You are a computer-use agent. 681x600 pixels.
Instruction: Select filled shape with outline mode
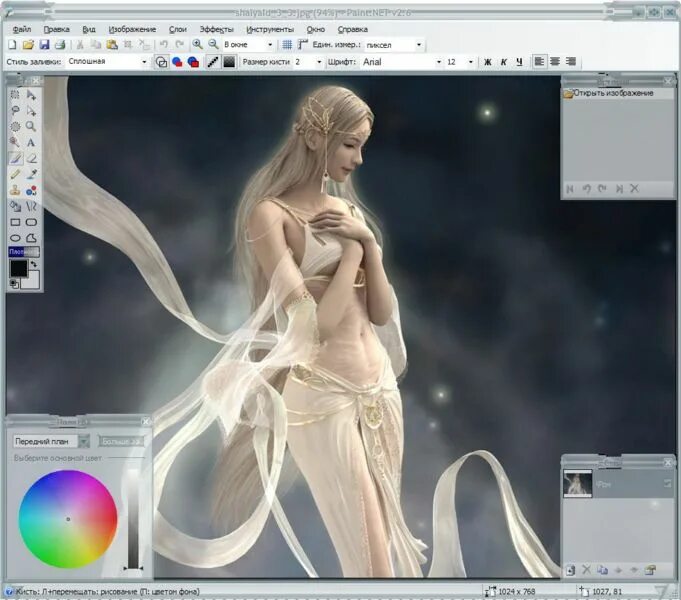point(193,62)
